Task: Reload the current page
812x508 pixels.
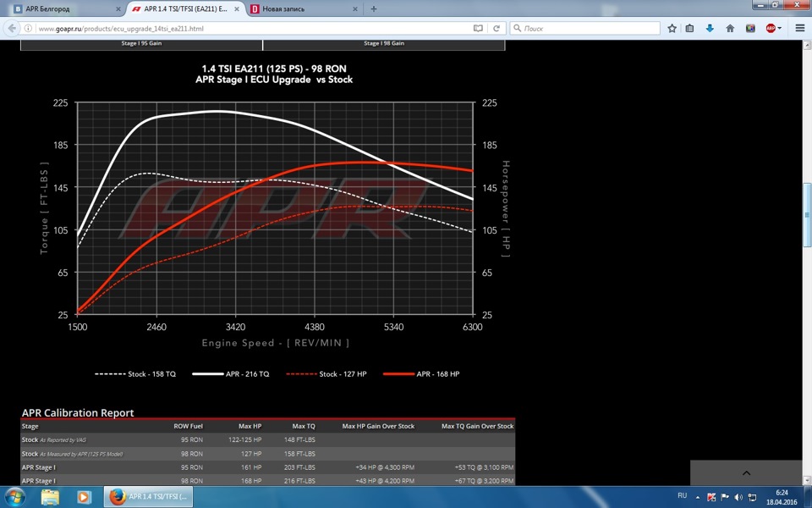Action: tap(497, 29)
